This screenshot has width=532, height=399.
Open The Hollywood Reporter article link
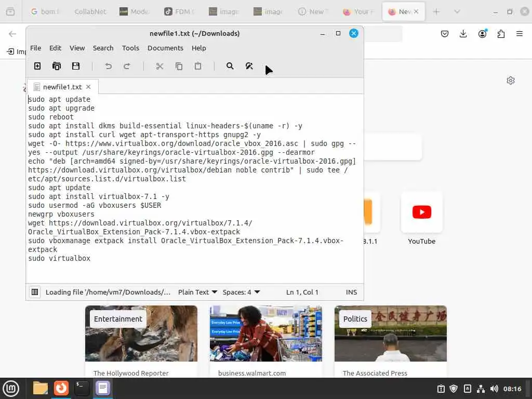(131, 373)
